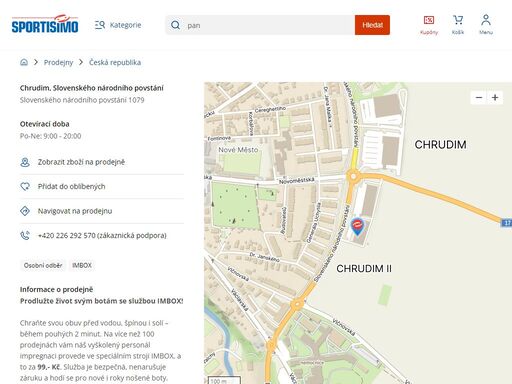Show goods via Zobrazit zboží na prodejně

[x=81, y=162]
